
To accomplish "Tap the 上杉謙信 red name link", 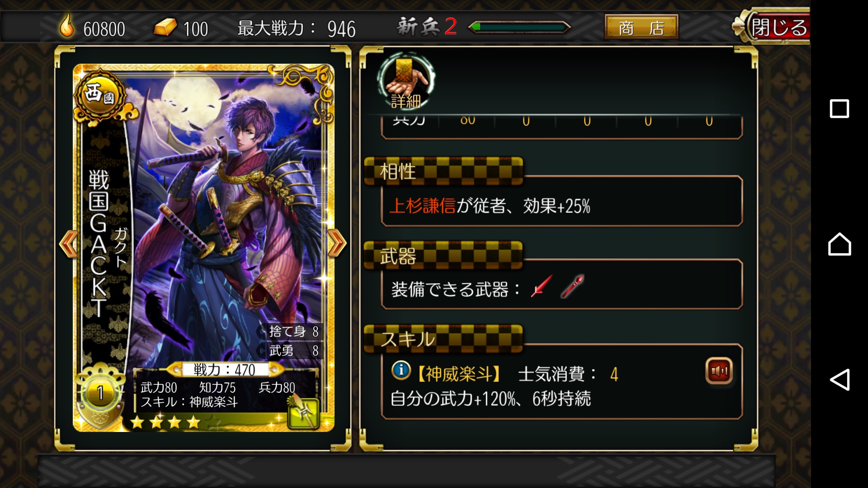I will [422, 206].
